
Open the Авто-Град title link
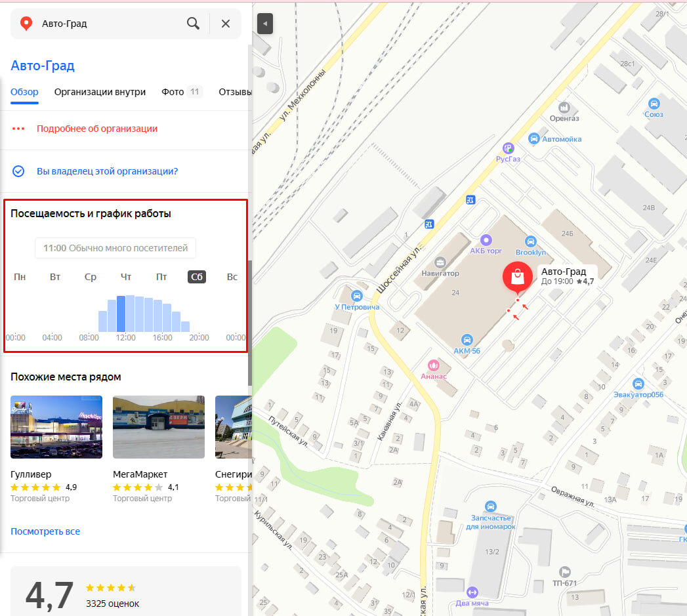(43, 66)
